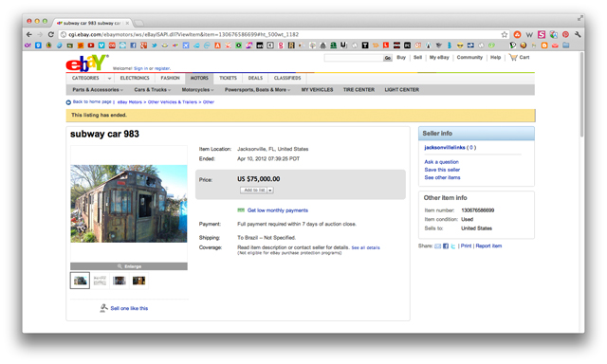Open the Facebook bookmark in bookmarks bar
Image resolution: width=607 pixels, height=364 pixels.
[x=133, y=45]
